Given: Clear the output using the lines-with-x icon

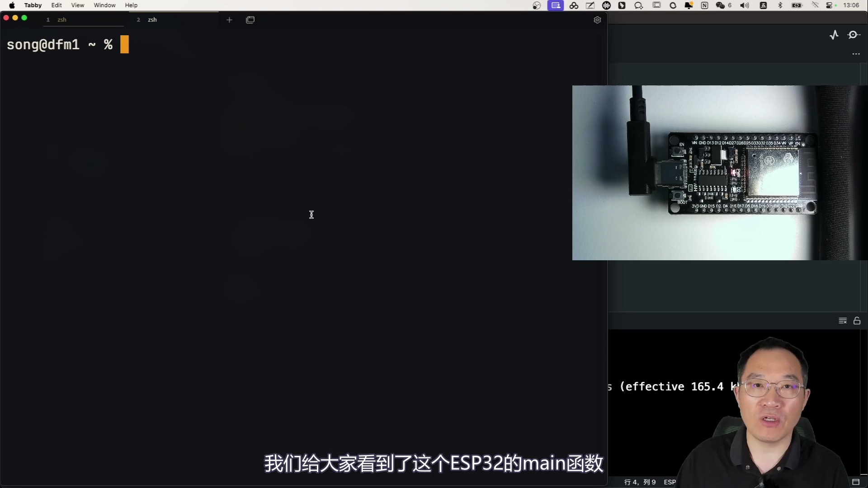Looking at the screenshot, I should pos(843,321).
